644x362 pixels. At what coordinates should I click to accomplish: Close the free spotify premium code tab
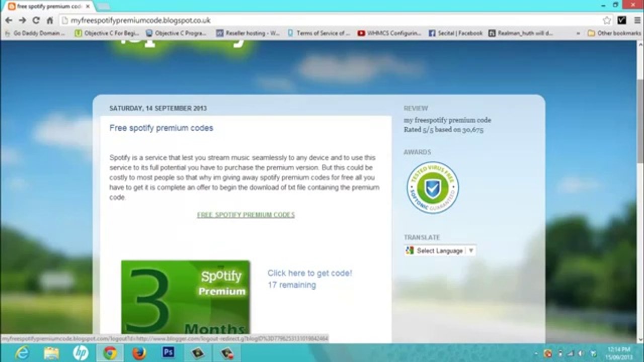pos(88,7)
